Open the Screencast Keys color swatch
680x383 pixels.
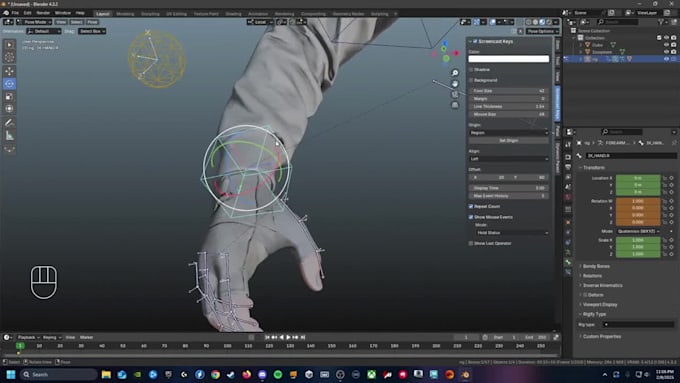click(509, 59)
